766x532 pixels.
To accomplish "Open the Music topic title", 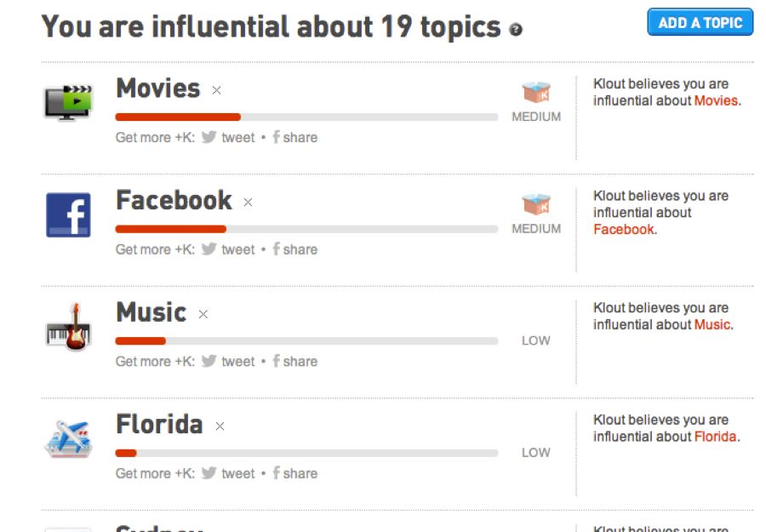I will [x=151, y=312].
